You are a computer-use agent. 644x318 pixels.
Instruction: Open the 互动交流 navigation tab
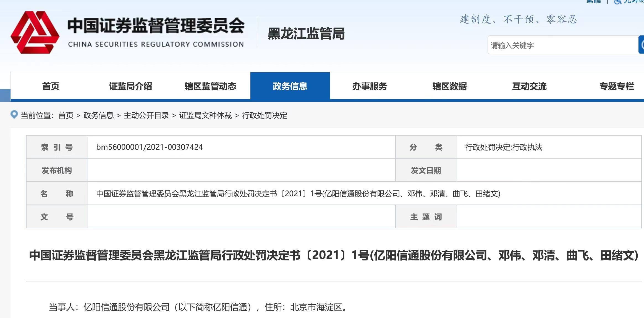(x=529, y=86)
